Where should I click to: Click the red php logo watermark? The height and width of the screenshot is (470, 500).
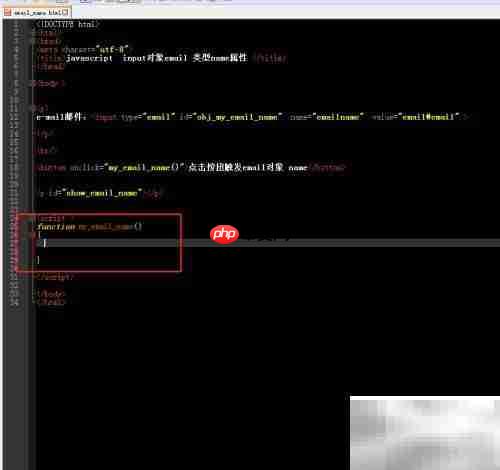click(x=224, y=234)
